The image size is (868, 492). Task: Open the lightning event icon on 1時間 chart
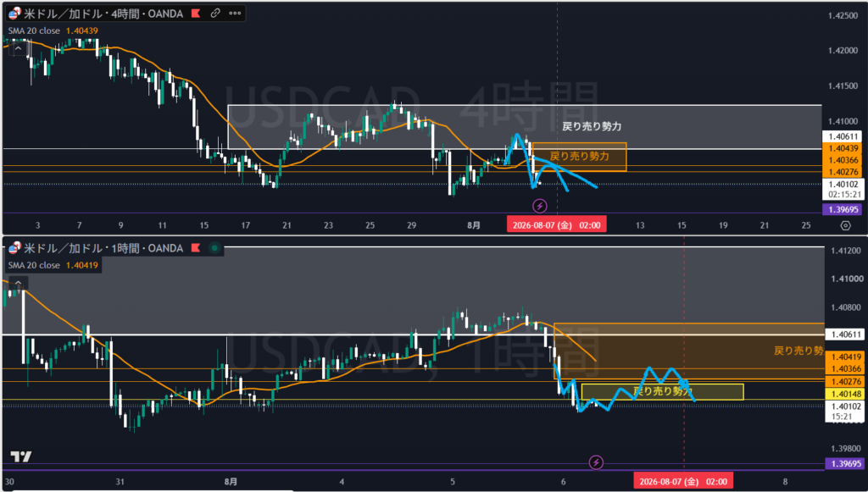596,462
